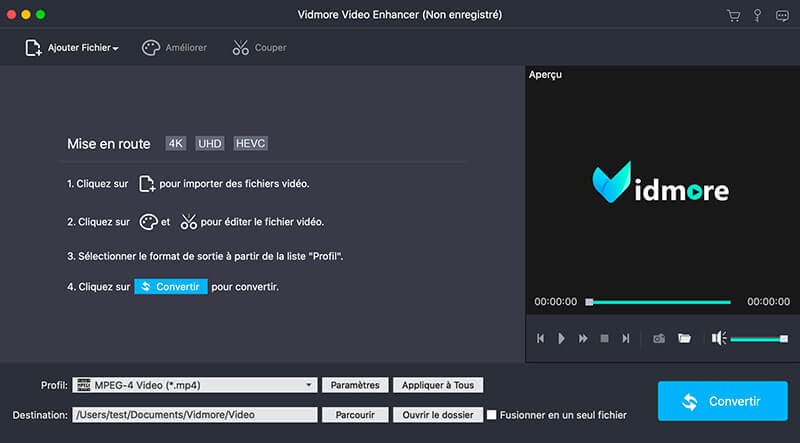Screen dimensions: 800x443
Task: Click the small blue Convertir button in step 4
Action: coord(171,286)
